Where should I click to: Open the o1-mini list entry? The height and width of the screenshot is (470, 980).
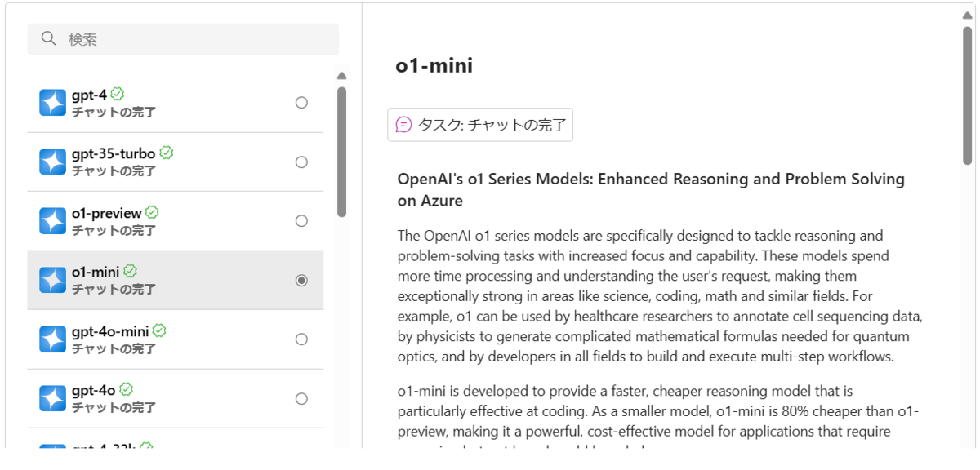point(176,280)
